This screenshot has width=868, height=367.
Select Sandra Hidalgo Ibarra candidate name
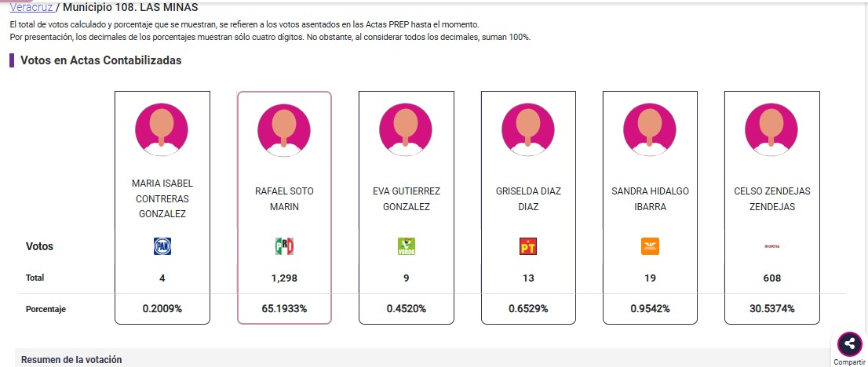[651, 199]
